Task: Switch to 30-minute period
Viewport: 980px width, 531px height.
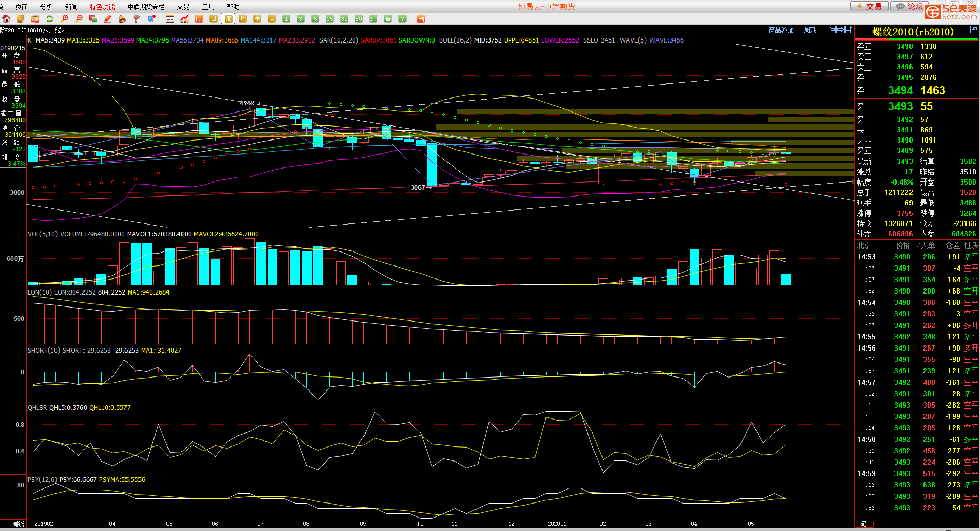Action: pyautogui.click(x=344, y=19)
